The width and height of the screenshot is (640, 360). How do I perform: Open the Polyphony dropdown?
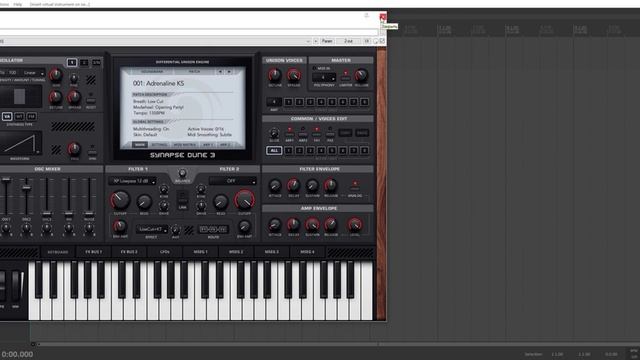(324, 78)
